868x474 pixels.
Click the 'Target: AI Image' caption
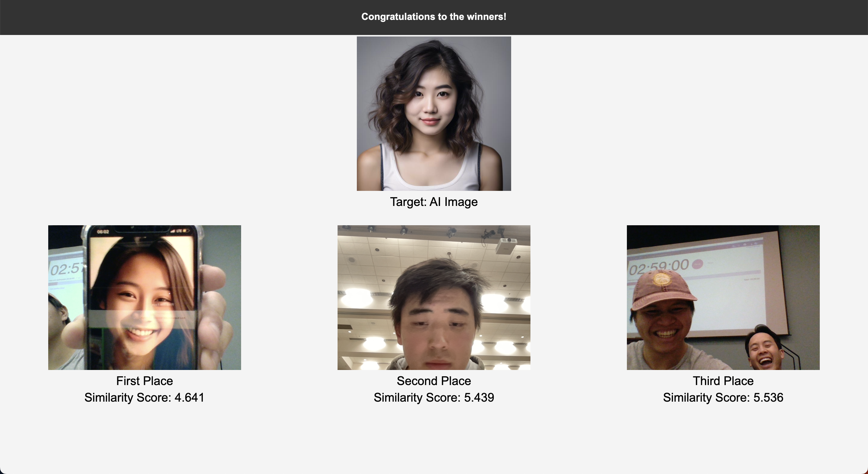(434, 202)
